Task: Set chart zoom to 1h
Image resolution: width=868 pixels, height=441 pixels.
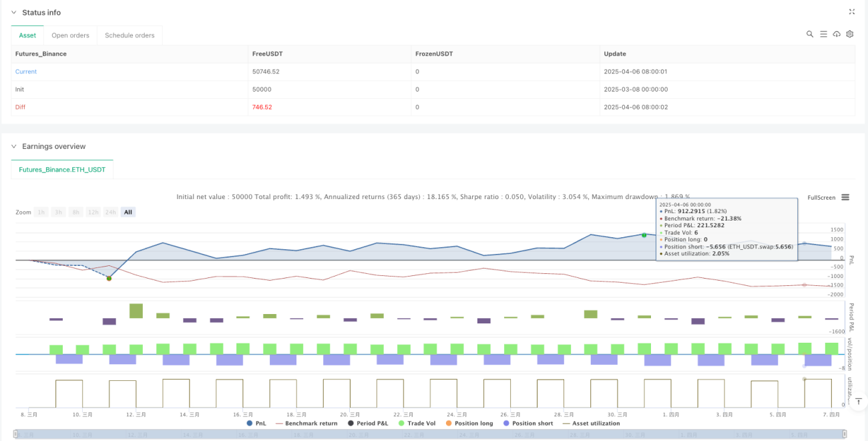Action: [x=41, y=212]
